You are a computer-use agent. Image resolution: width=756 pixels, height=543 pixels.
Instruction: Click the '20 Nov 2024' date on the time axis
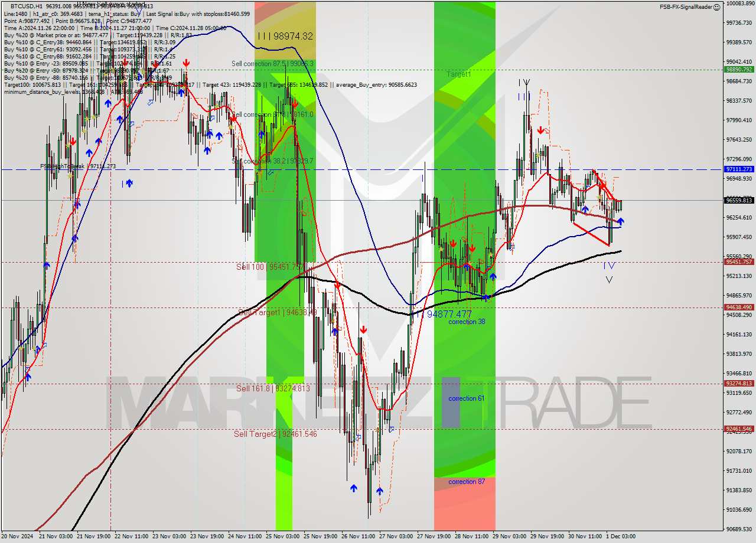pos(18,537)
